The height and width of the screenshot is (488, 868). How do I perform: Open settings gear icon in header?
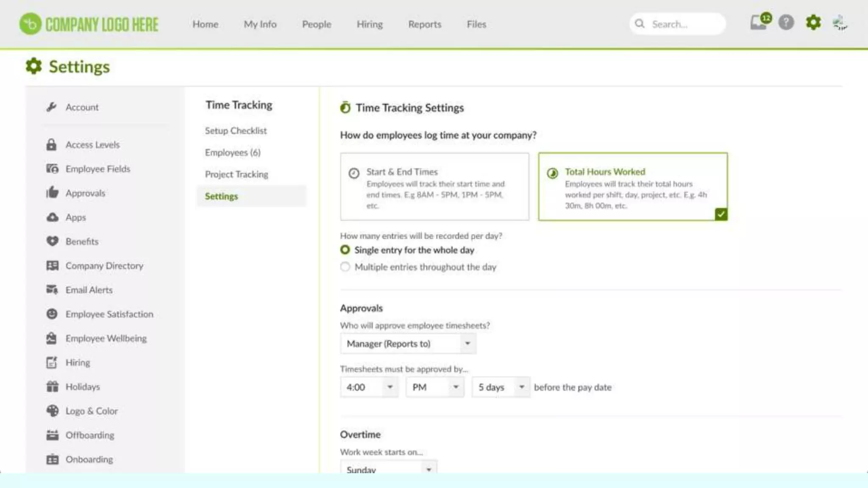click(813, 23)
